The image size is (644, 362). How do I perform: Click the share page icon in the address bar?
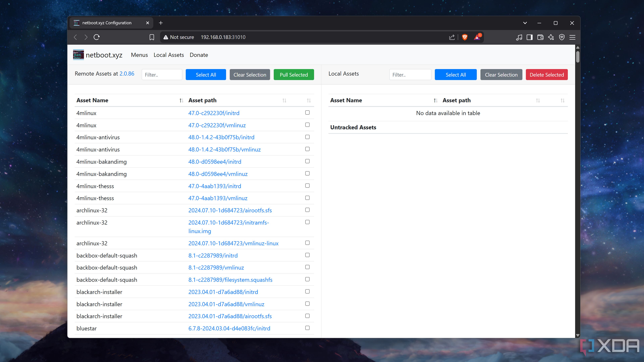tap(452, 37)
